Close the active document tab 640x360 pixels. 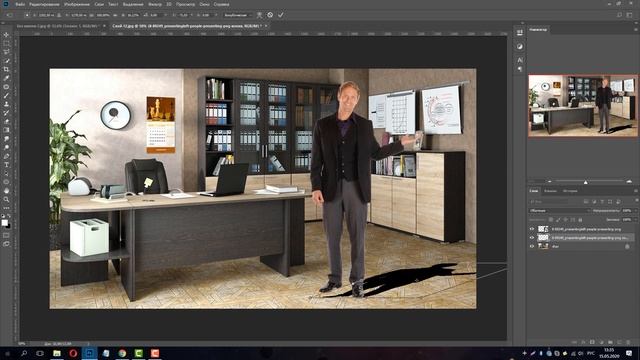(x=266, y=26)
